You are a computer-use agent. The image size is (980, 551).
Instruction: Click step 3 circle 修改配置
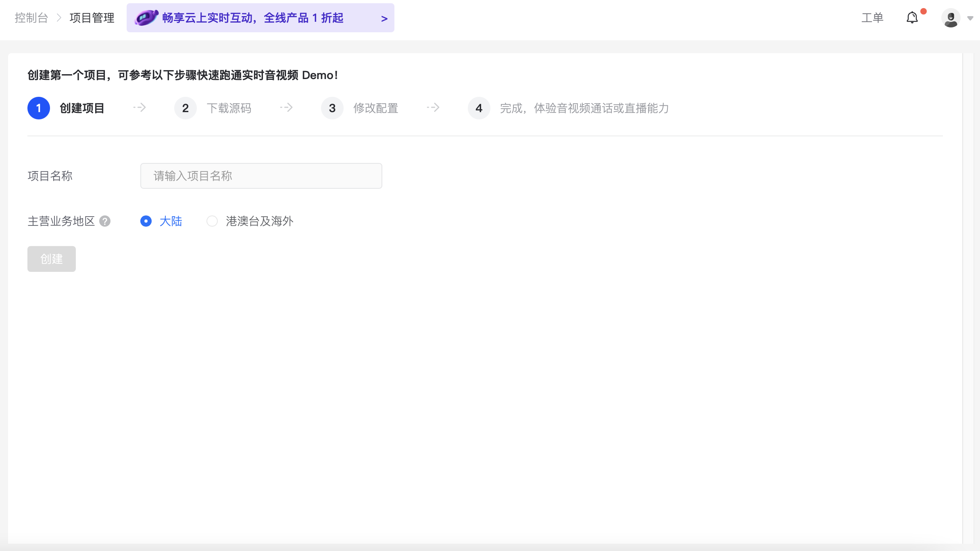332,108
